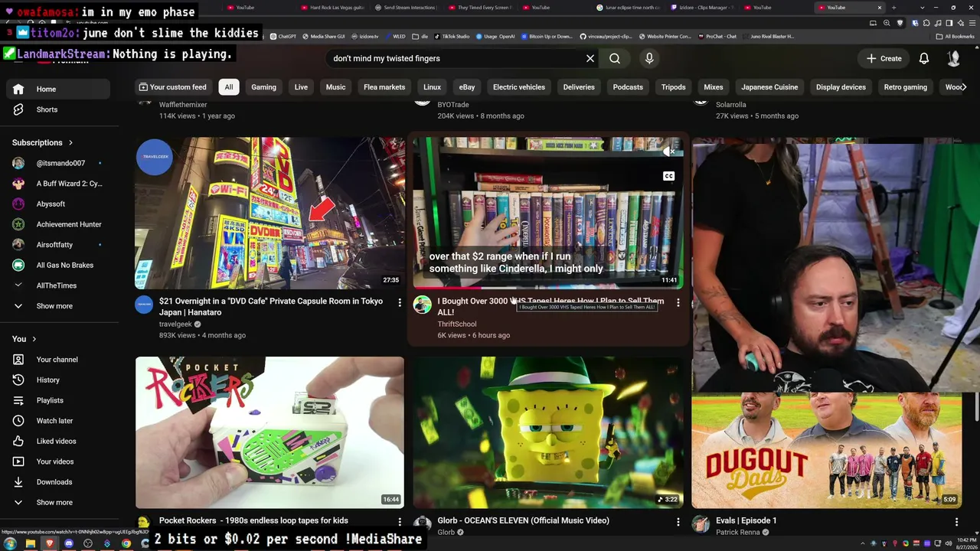Open Downloads in the sidebar

[x=58, y=482]
